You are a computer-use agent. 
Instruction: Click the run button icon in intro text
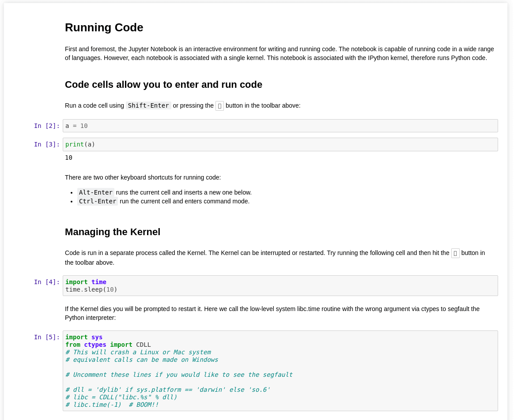coord(219,106)
